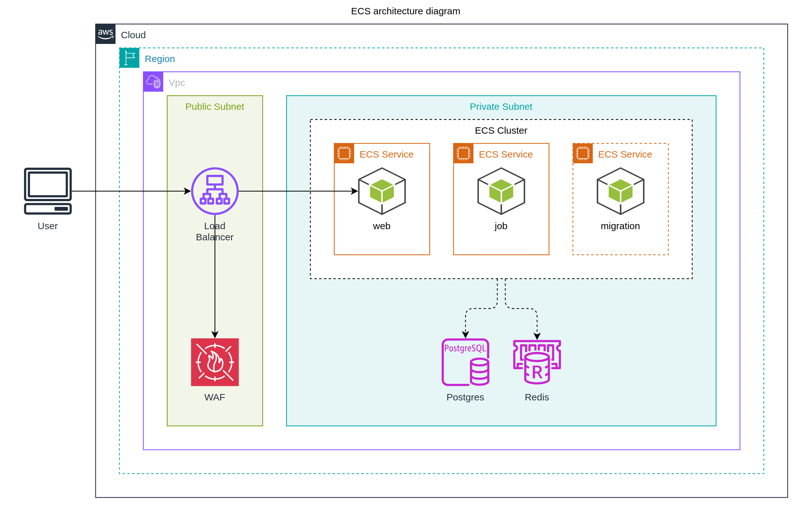
Task: Click the chip icon of web ECS Service
Action: click(344, 153)
